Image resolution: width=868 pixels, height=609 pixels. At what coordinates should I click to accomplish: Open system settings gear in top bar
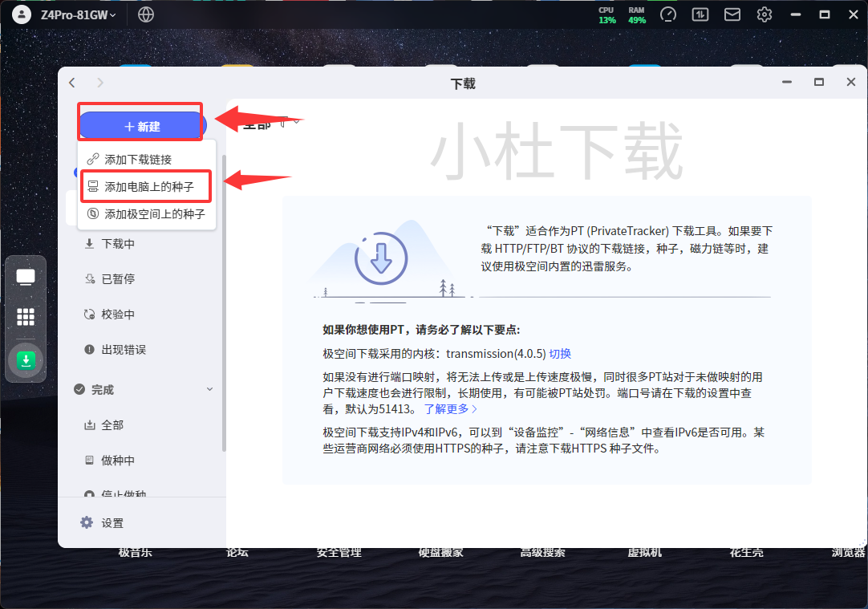tap(765, 14)
